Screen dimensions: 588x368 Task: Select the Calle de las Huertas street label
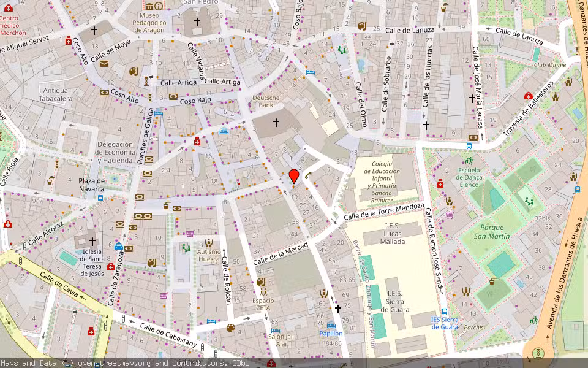click(x=427, y=76)
